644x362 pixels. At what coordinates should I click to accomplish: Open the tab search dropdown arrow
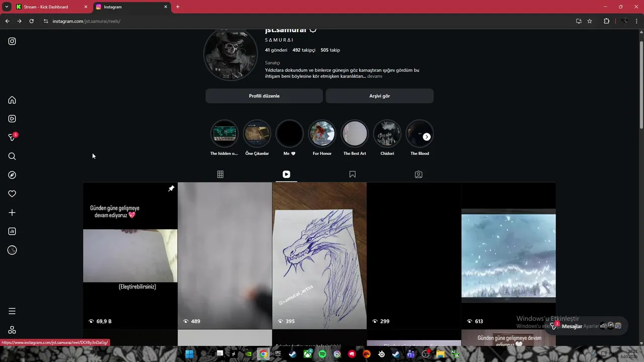[x=7, y=7]
